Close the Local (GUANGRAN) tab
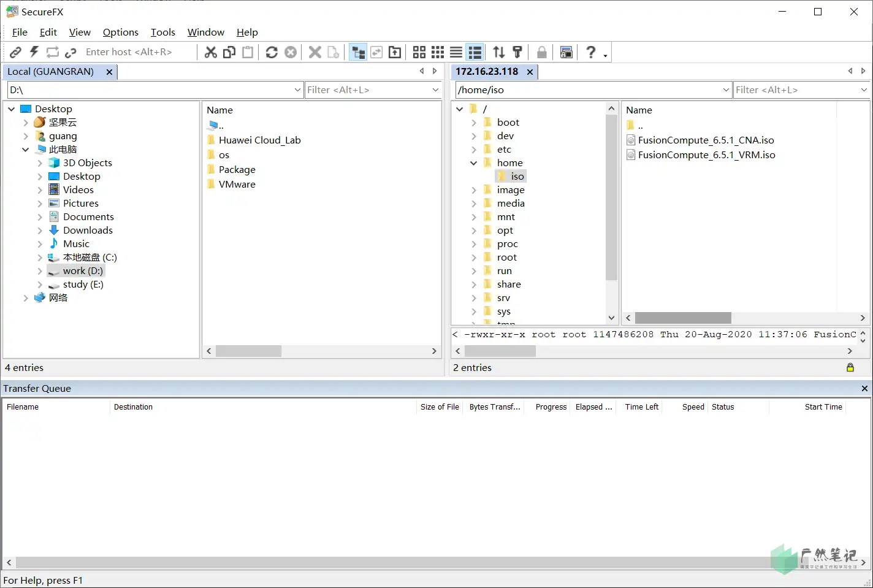 coord(109,72)
